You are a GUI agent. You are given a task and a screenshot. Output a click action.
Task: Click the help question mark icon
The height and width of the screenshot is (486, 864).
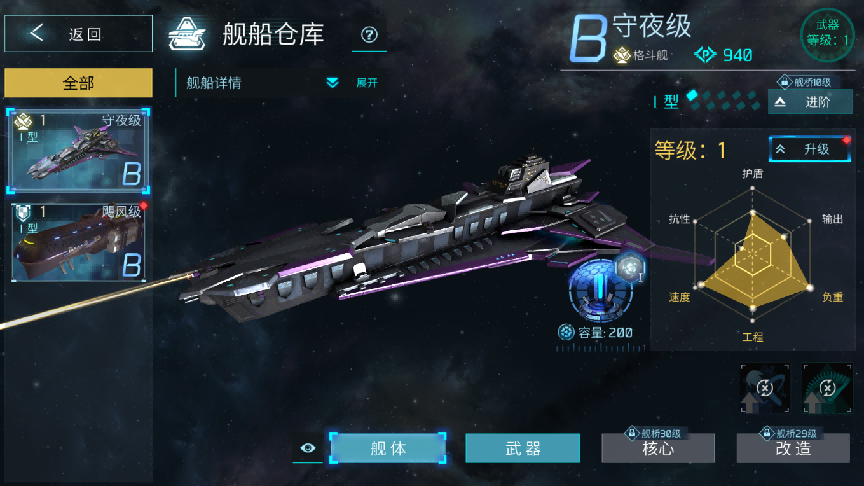[x=369, y=35]
